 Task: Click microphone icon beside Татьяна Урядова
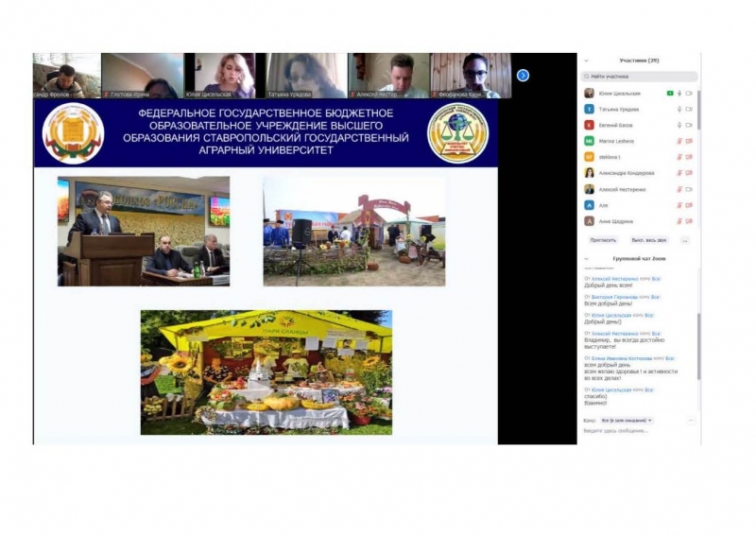click(x=679, y=109)
